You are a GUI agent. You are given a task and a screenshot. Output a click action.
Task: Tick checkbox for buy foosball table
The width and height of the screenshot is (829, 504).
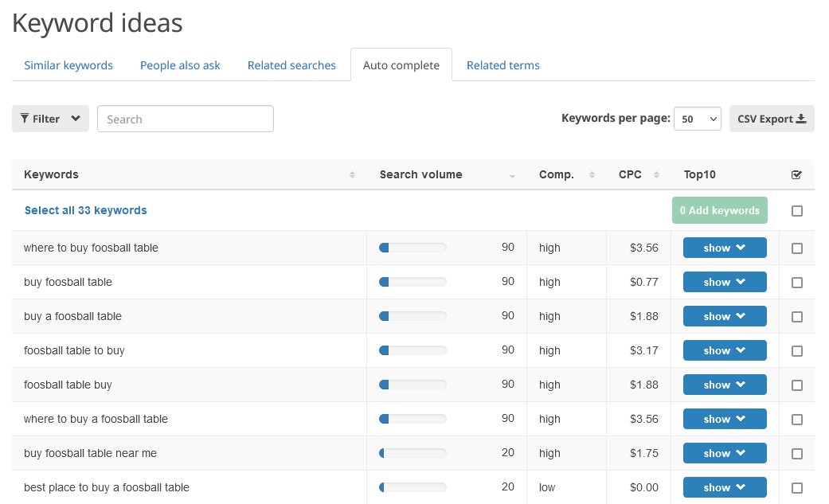(797, 283)
